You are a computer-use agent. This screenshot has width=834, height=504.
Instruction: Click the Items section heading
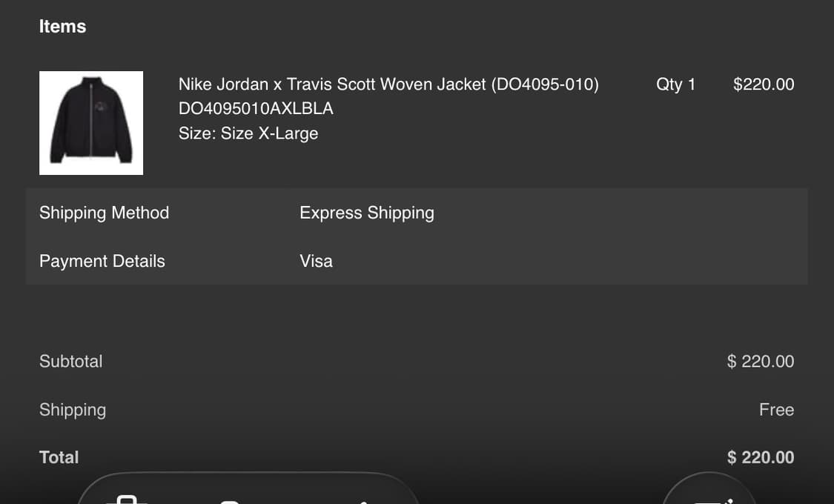click(x=62, y=27)
